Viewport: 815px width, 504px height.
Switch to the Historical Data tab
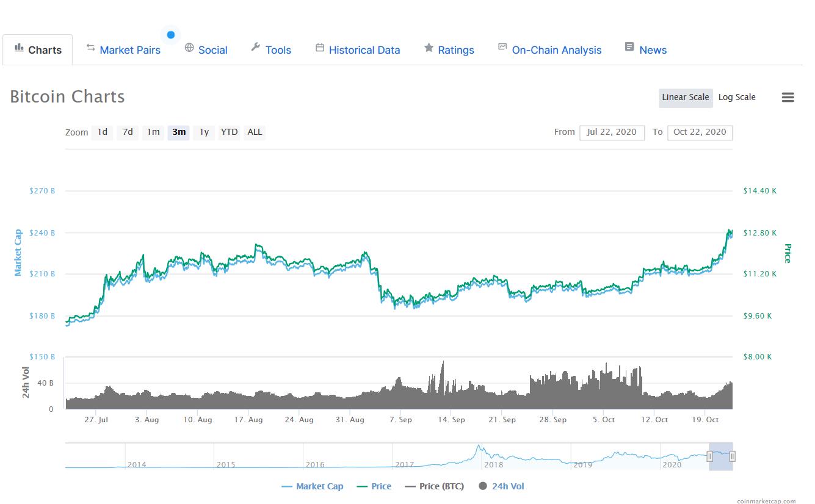(x=364, y=50)
